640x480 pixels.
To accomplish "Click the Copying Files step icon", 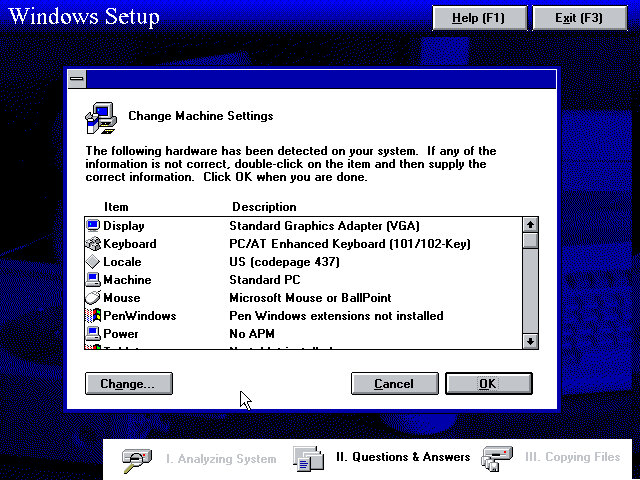I will click(497, 458).
